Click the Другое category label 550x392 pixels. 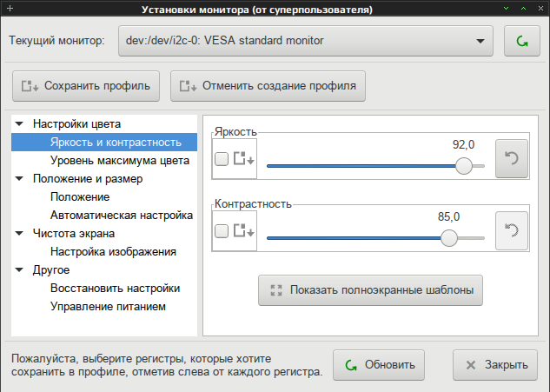point(51,269)
